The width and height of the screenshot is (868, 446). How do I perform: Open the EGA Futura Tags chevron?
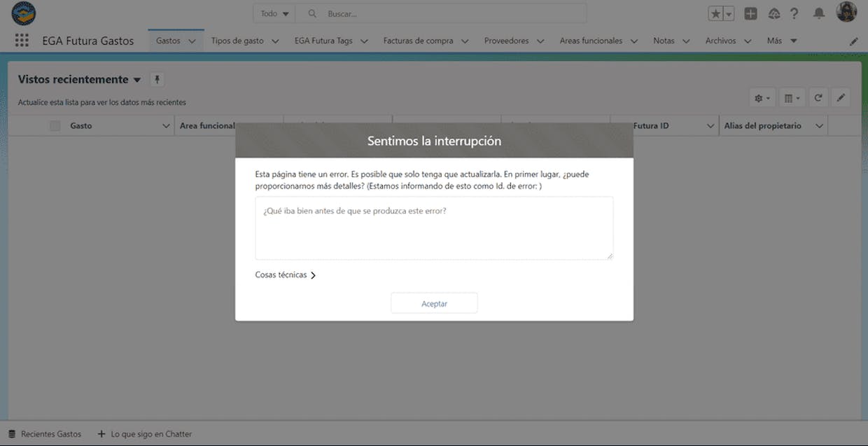(364, 41)
